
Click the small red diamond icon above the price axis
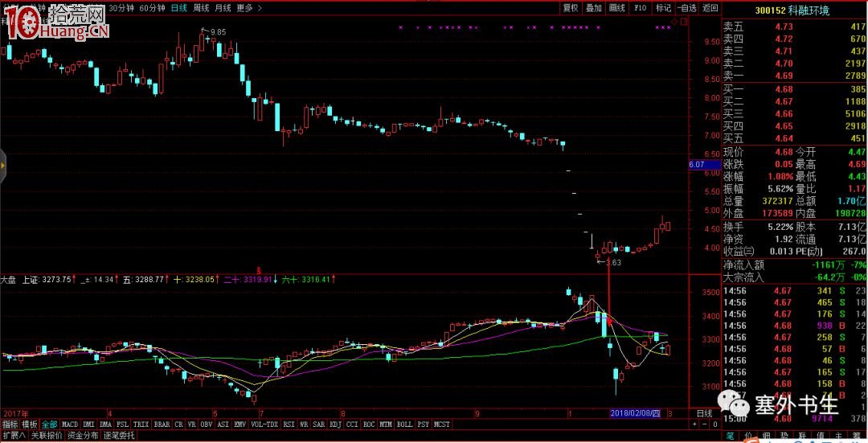tap(675, 22)
